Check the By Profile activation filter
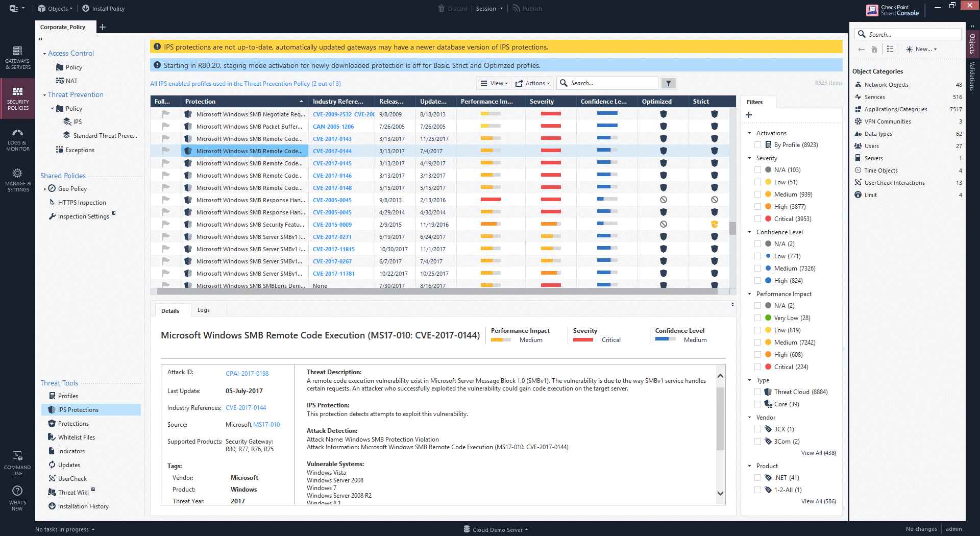The width and height of the screenshot is (980, 536). click(757, 145)
